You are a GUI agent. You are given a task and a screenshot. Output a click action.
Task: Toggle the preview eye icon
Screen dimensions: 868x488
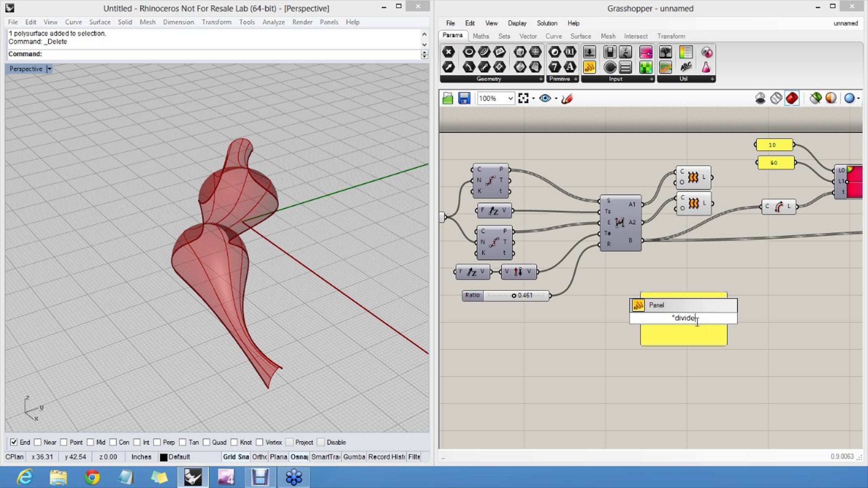point(545,98)
